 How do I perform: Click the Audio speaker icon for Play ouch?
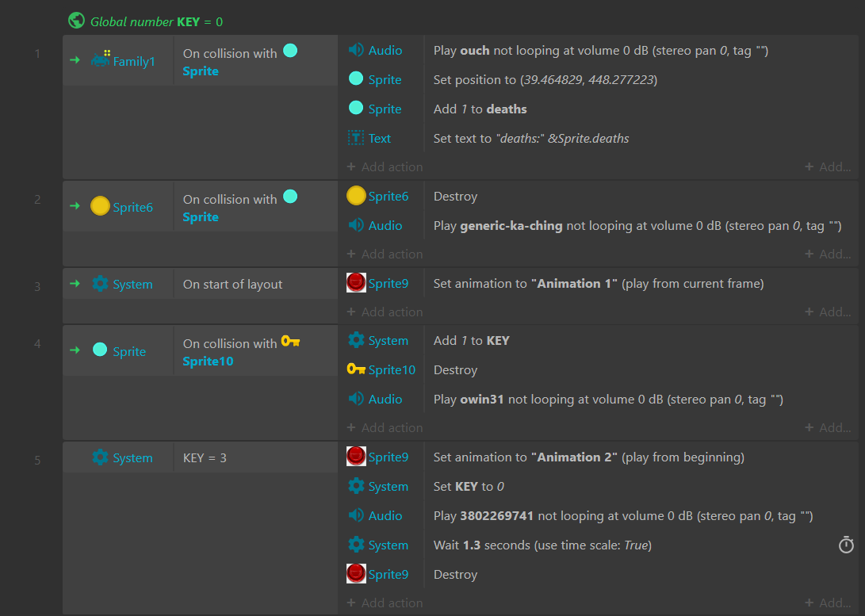coord(356,50)
